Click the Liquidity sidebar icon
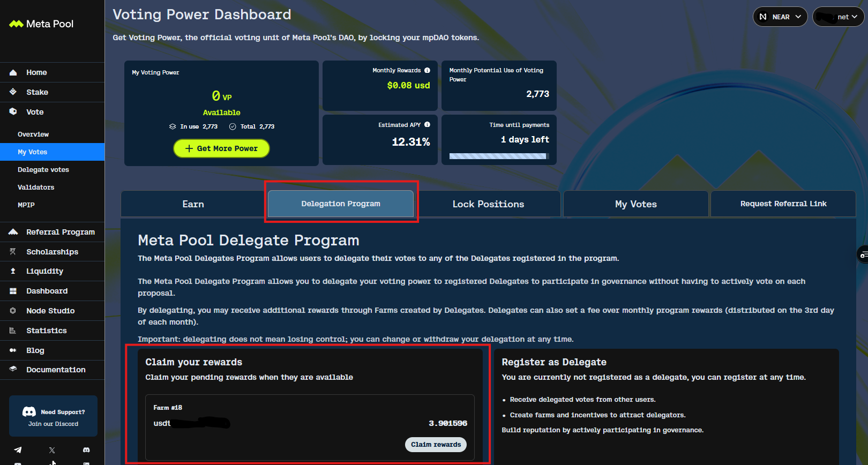This screenshot has width=868, height=465. coord(13,271)
